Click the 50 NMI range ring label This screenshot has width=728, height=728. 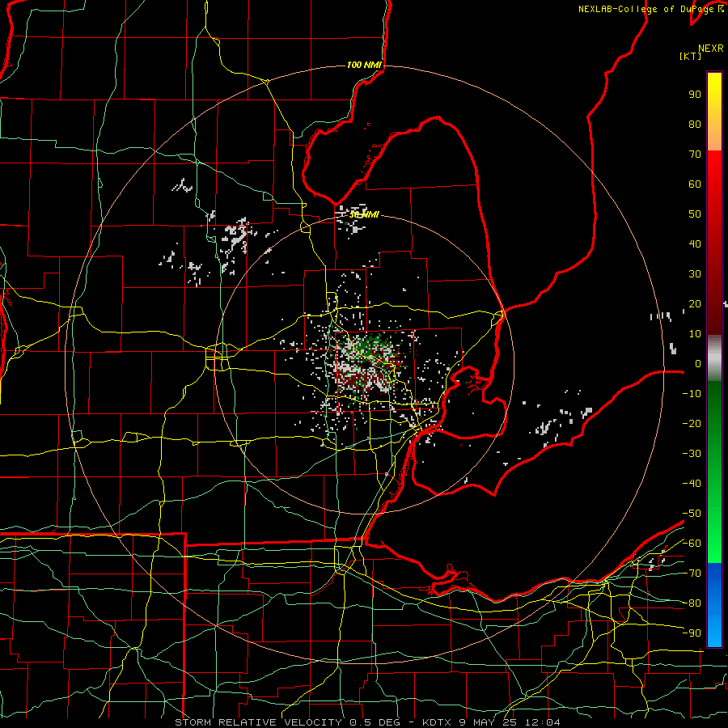tap(365, 214)
